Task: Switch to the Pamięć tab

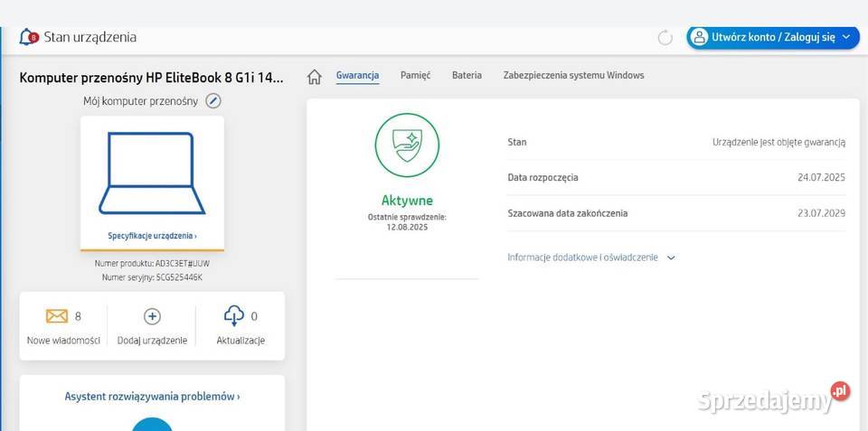Action: tap(415, 75)
